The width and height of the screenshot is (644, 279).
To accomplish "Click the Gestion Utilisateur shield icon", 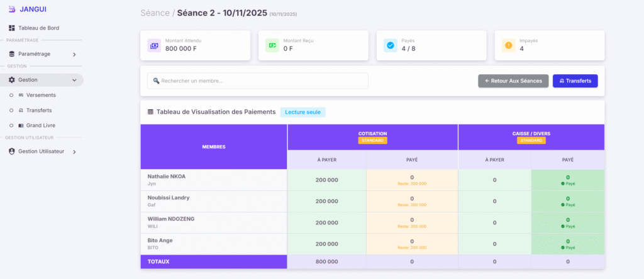I will pos(12,151).
